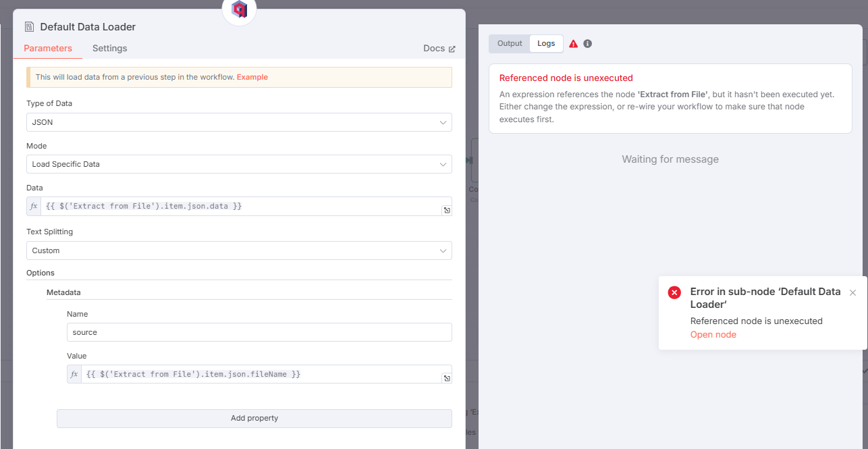868x449 pixels.
Task: Click the n8n logo above the panel
Action: (x=239, y=11)
